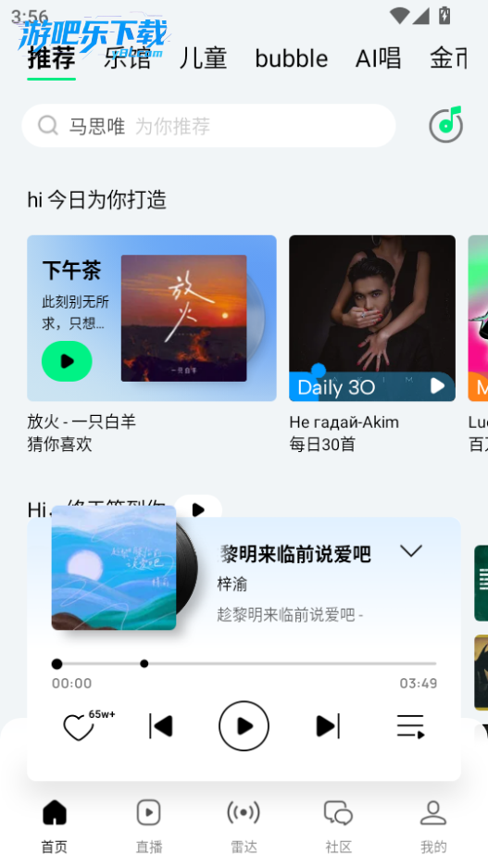Tap the search magnifier icon
488x868 pixels.
48,126
